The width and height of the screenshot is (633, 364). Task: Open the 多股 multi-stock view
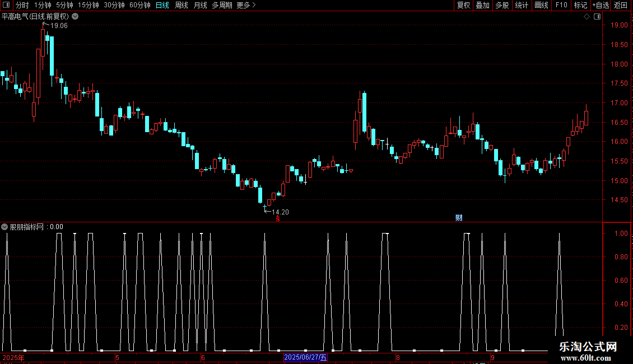[x=502, y=5]
